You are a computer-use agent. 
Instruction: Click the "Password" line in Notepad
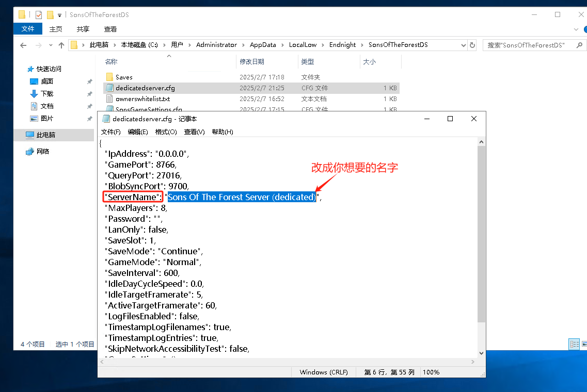pyautogui.click(x=133, y=219)
